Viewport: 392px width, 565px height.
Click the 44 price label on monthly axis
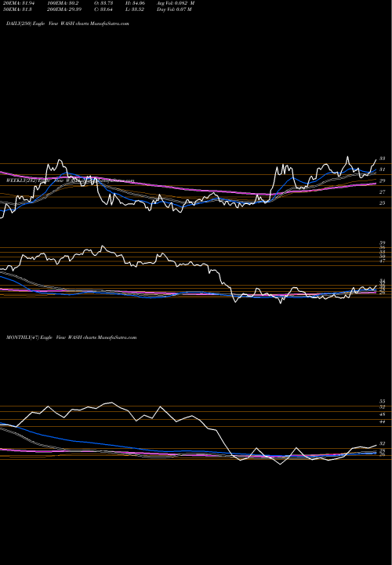click(x=383, y=421)
